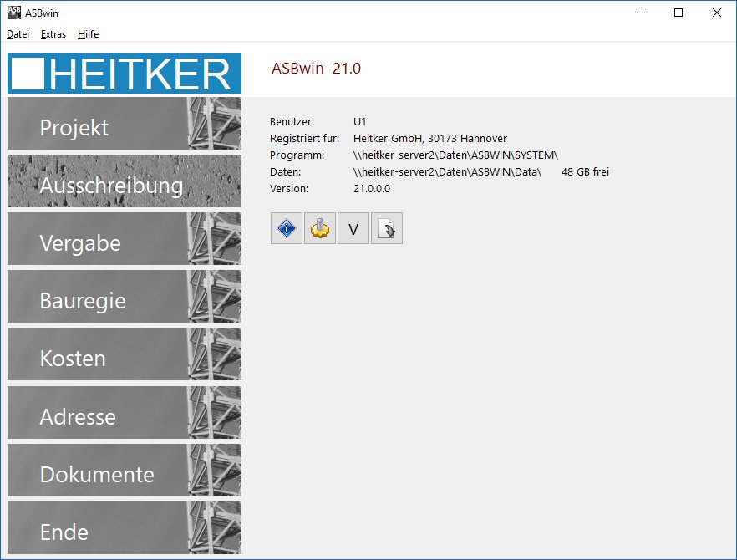737x560 pixels.
Task: Open the Vergabe module
Action: (x=124, y=239)
